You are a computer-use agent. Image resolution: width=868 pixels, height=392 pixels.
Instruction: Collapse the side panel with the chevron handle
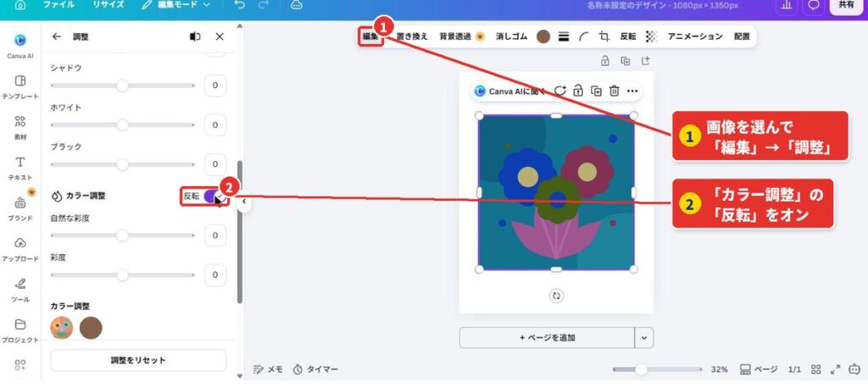pos(243,202)
